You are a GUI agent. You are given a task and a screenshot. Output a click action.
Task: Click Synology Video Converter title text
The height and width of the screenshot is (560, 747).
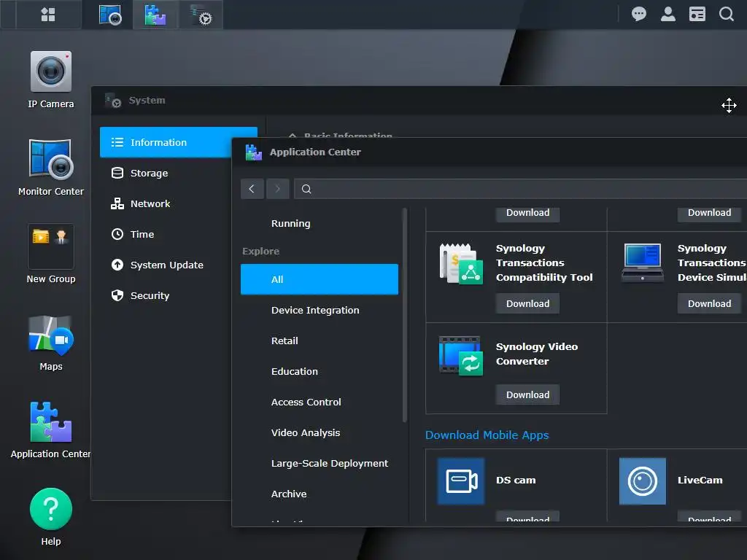tap(537, 354)
